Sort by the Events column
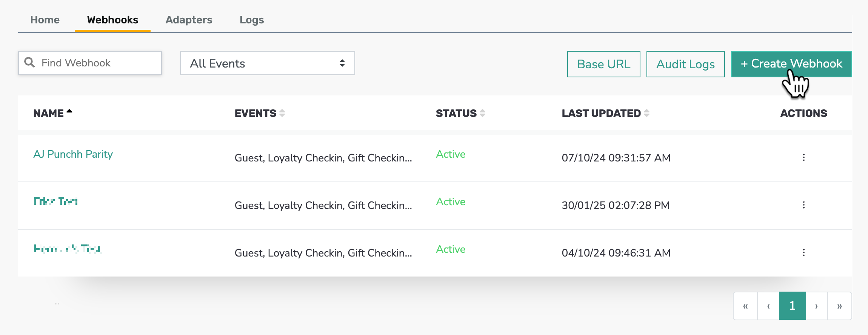Image resolution: width=868 pixels, height=335 pixels. point(260,113)
